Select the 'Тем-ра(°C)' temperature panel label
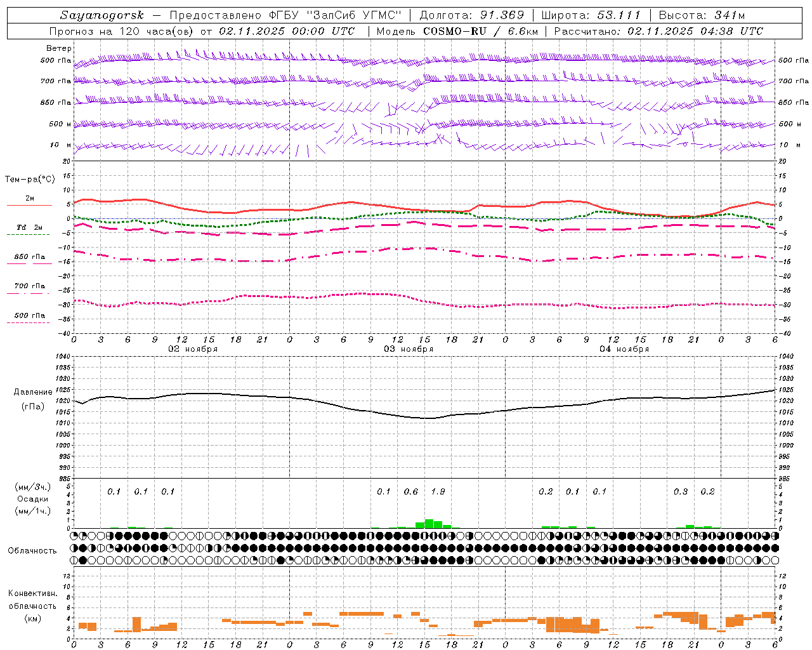The width and height of the screenshot is (812, 650). click(30, 180)
